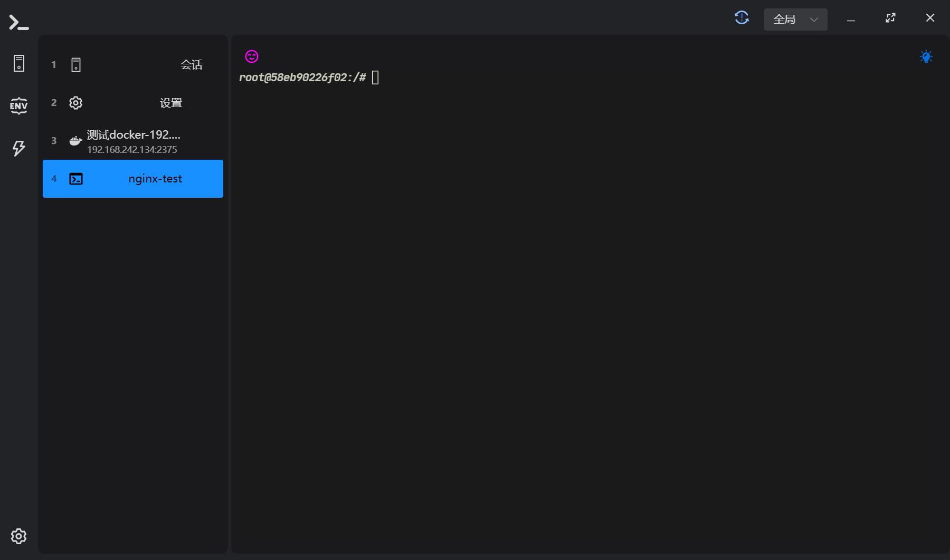The image size is (950, 560).
Task: Open settings gear at bottom of sidebar
Action: (x=19, y=536)
